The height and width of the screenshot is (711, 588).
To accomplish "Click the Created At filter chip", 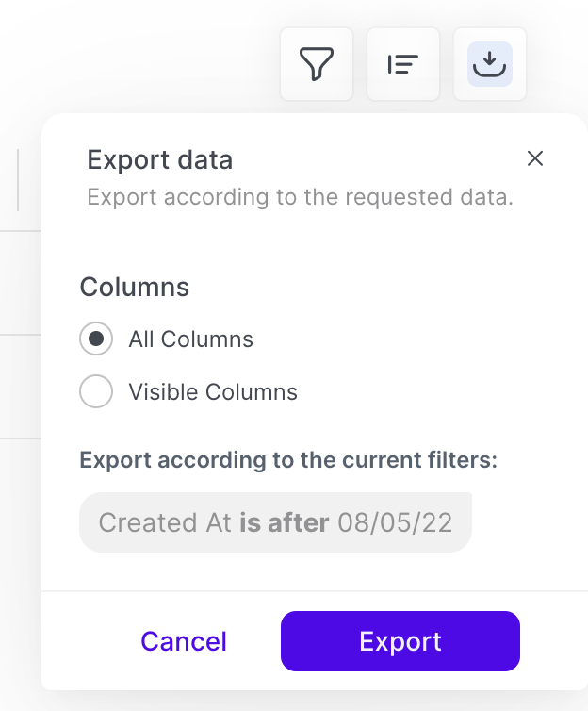I will click(x=275, y=522).
